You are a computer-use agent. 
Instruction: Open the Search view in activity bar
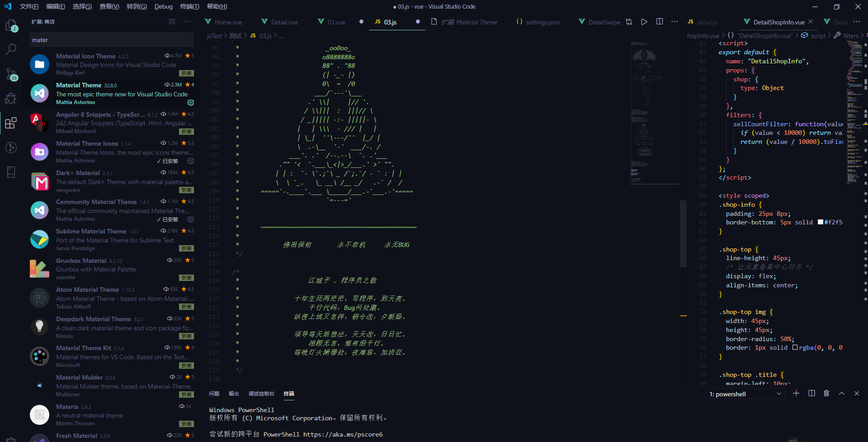click(11, 49)
